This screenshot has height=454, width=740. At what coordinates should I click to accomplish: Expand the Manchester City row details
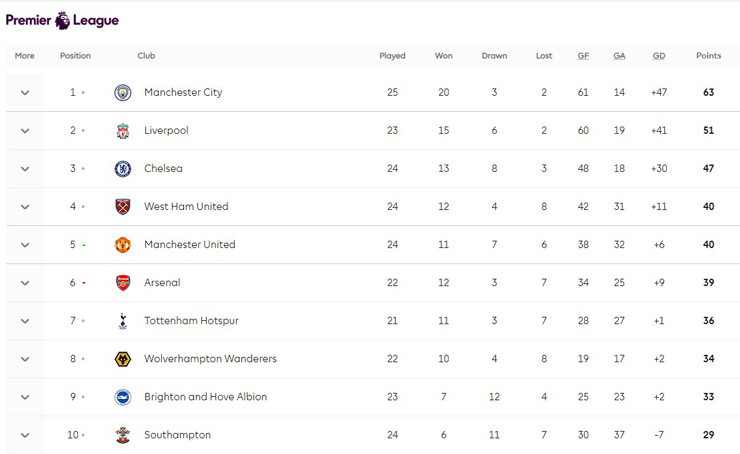25,93
